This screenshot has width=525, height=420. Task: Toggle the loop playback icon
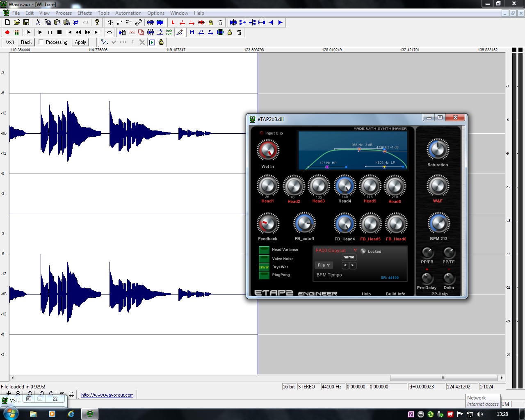click(x=110, y=32)
